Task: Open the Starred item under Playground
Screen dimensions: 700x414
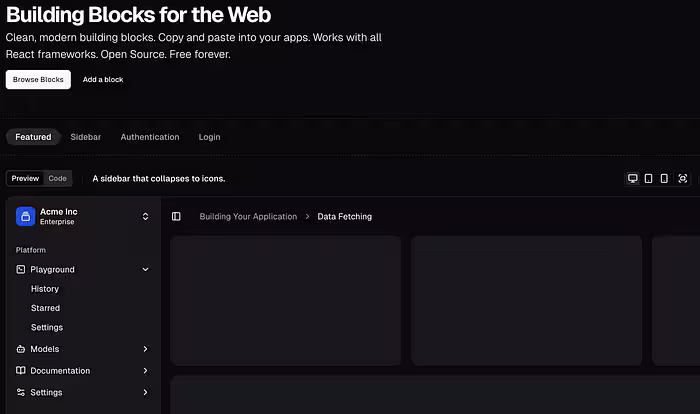Action: coord(45,308)
